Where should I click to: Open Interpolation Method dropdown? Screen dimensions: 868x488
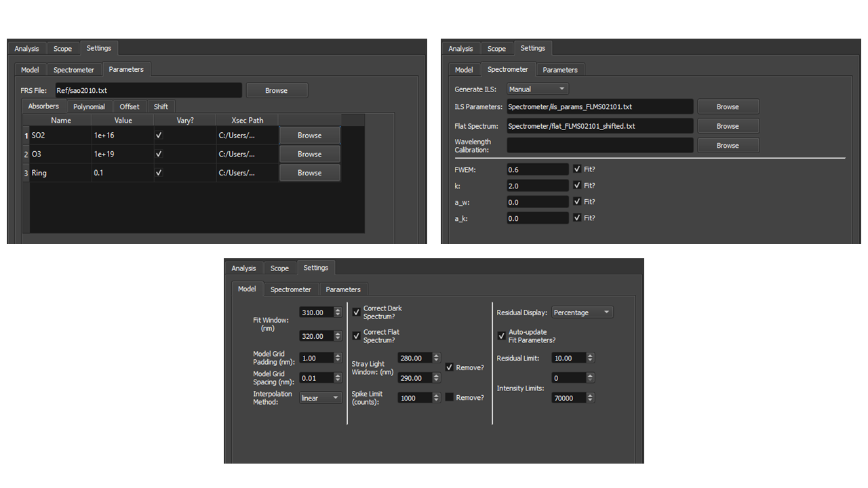click(x=321, y=398)
